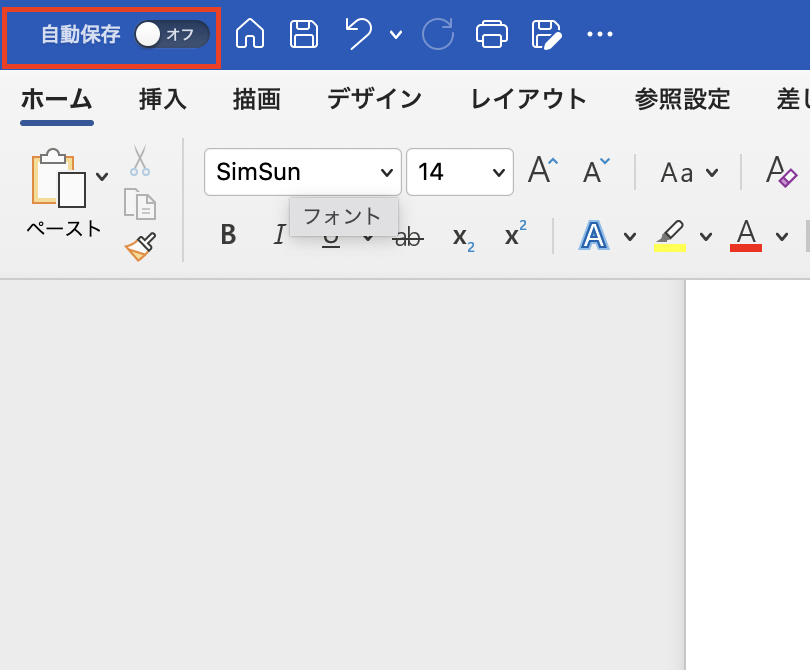Save the document

[303, 33]
